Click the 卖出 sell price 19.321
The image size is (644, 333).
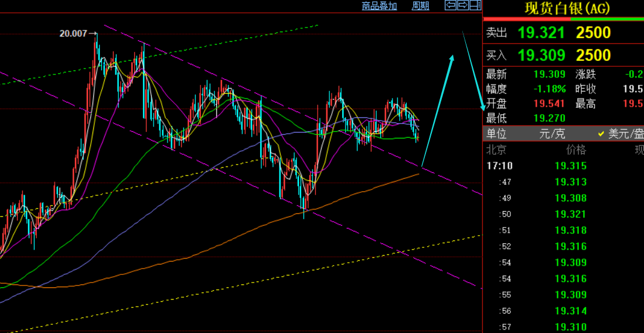(541, 33)
